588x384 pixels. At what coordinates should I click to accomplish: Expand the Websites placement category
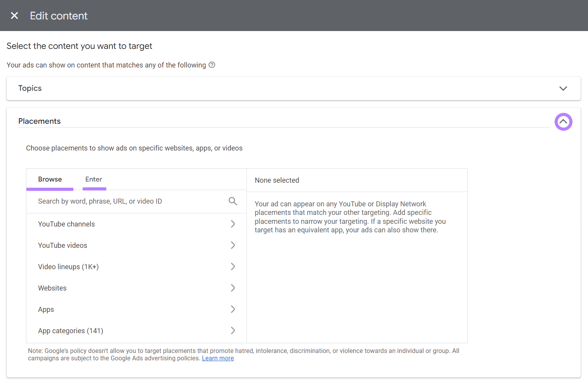232,288
